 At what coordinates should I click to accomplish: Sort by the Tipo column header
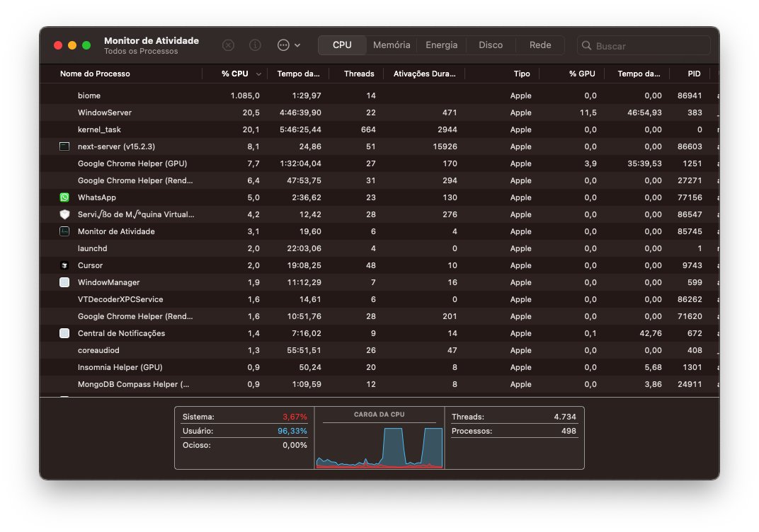point(521,74)
